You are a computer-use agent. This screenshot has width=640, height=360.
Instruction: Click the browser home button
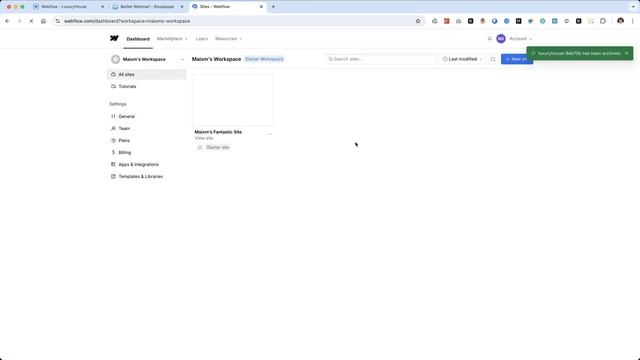(43, 21)
